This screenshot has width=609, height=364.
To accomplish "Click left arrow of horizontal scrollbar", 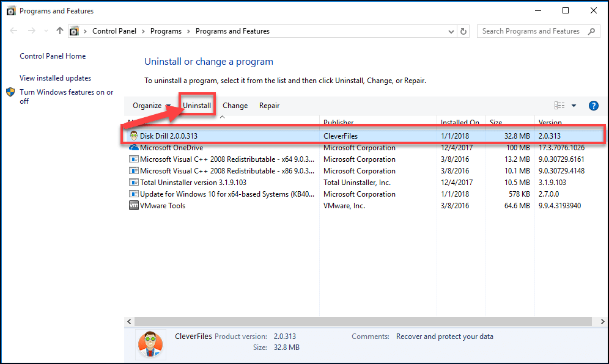I will 130,321.
